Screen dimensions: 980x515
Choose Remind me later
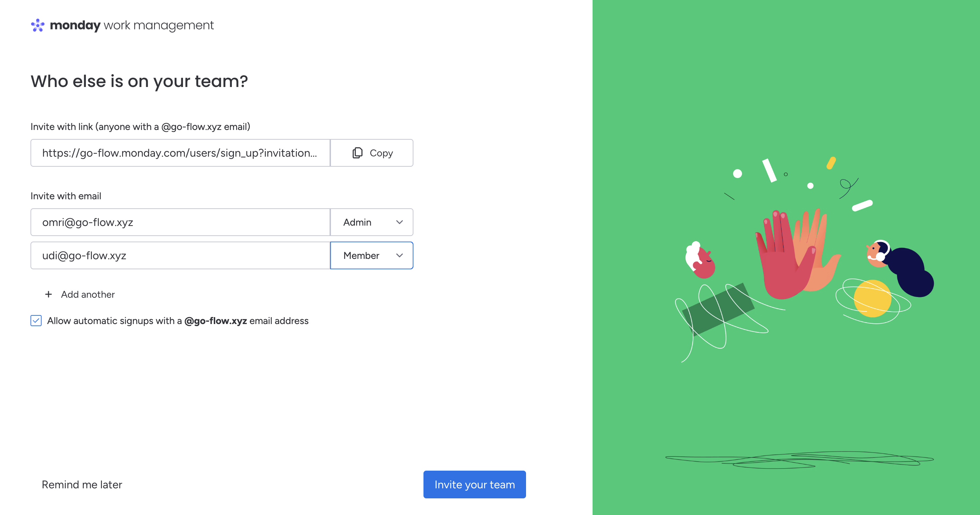click(82, 484)
